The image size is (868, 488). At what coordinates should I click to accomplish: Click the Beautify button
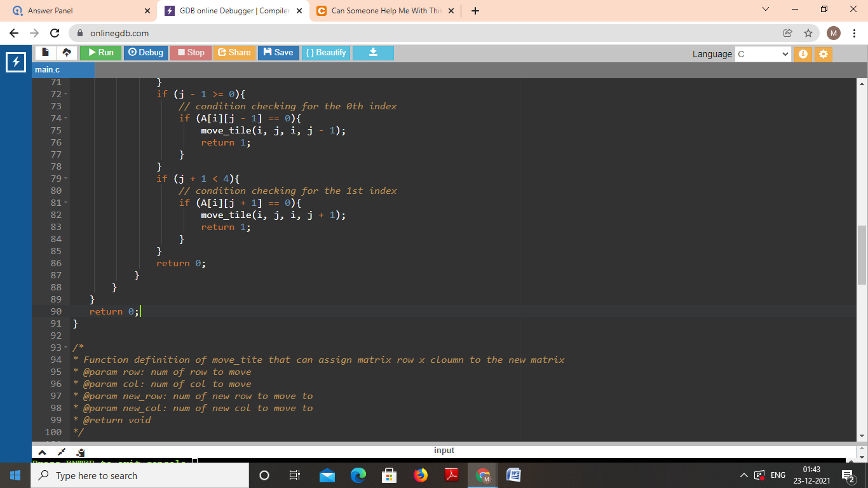[325, 53]
